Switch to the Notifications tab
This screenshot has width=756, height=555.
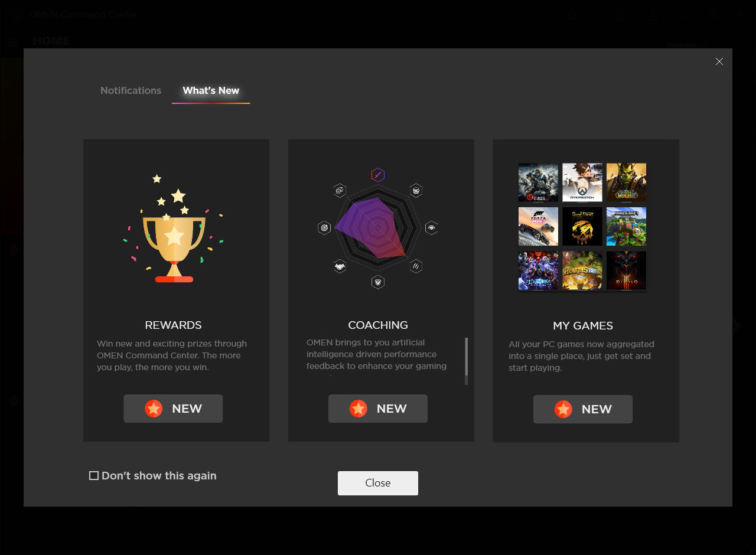(x=131, y=91)
